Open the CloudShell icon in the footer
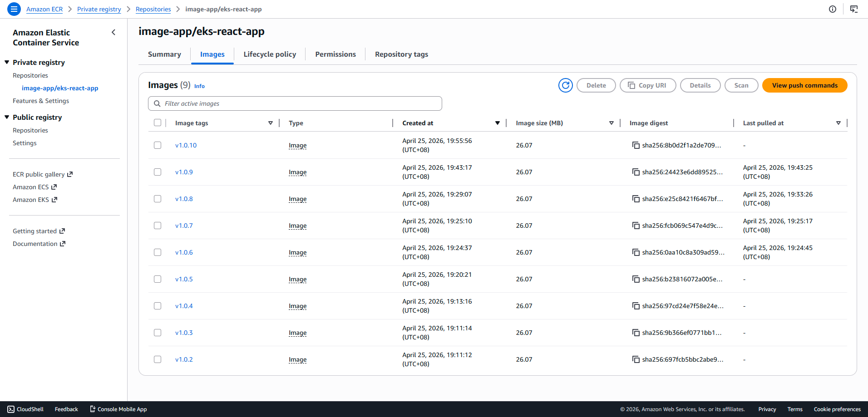868x417 pixels. [x=11, y=409]
